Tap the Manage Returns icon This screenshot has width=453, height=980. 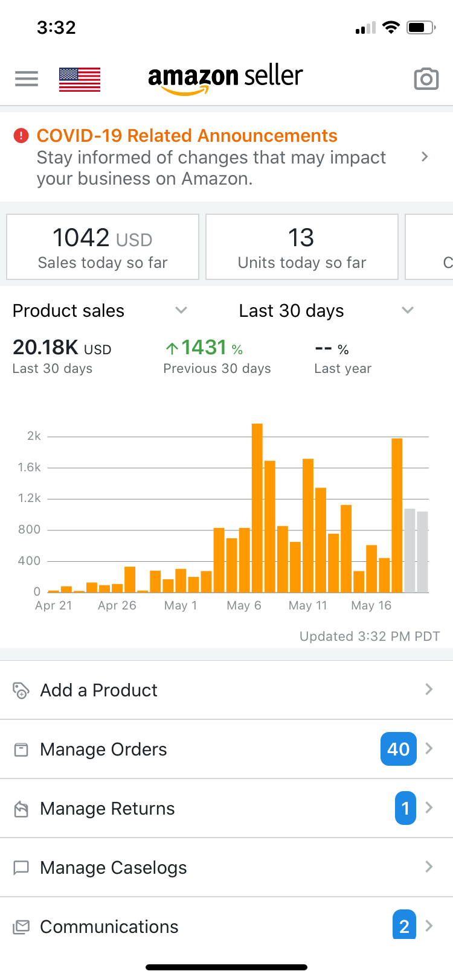pyautogui.click(x=21, y=809)
